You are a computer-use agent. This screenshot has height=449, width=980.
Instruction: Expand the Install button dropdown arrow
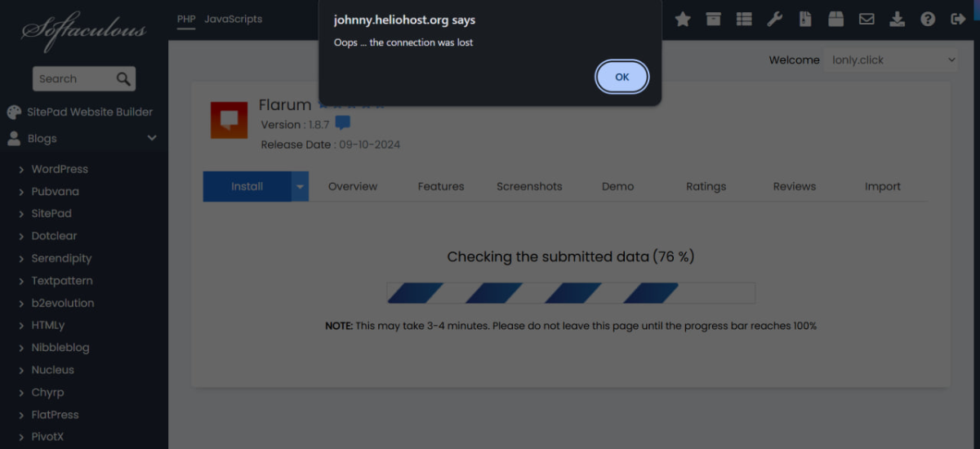pyautogui.click(x=300, y=186)
